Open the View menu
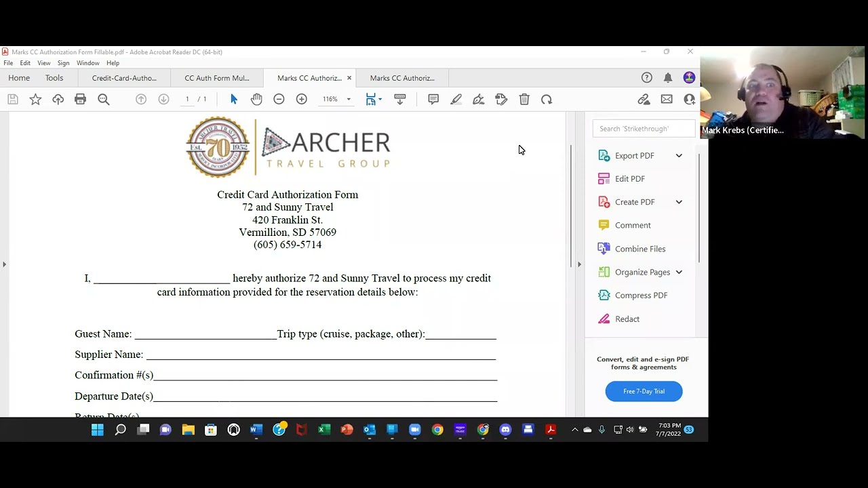 point(44,63)
